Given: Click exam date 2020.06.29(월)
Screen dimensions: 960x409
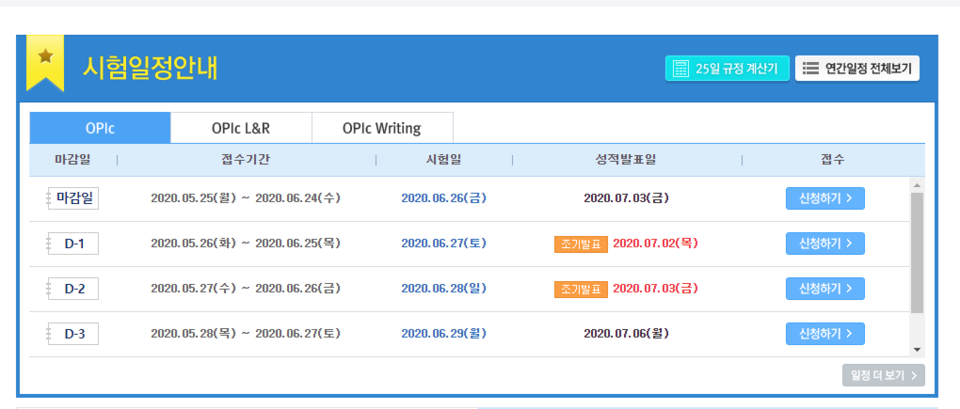Looking at the screenshot, I should [444, 334].
